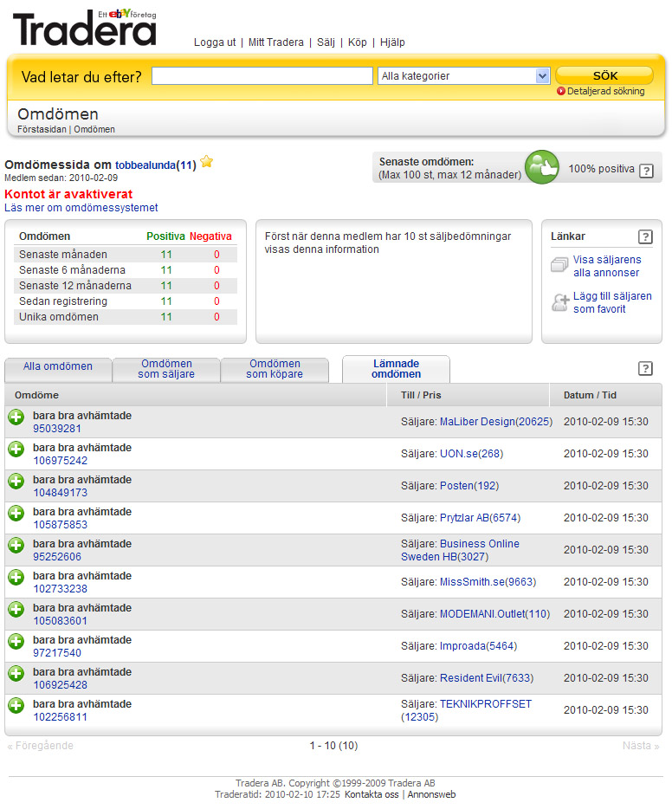Open Visa säljarens alla annonser link
The width and height of the screenshot is (672, 809).
(x=607, y=266)
